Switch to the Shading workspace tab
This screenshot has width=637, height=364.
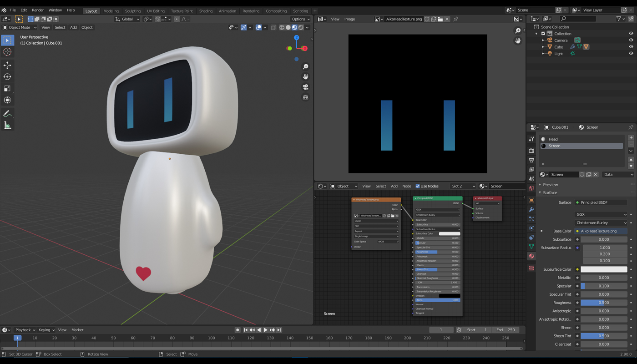coord(206,11)
